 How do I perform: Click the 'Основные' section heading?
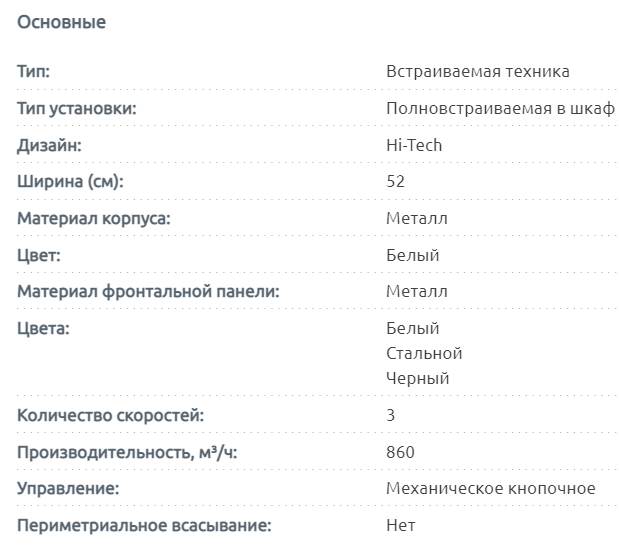pyautogui.click(x=62, y=22)
